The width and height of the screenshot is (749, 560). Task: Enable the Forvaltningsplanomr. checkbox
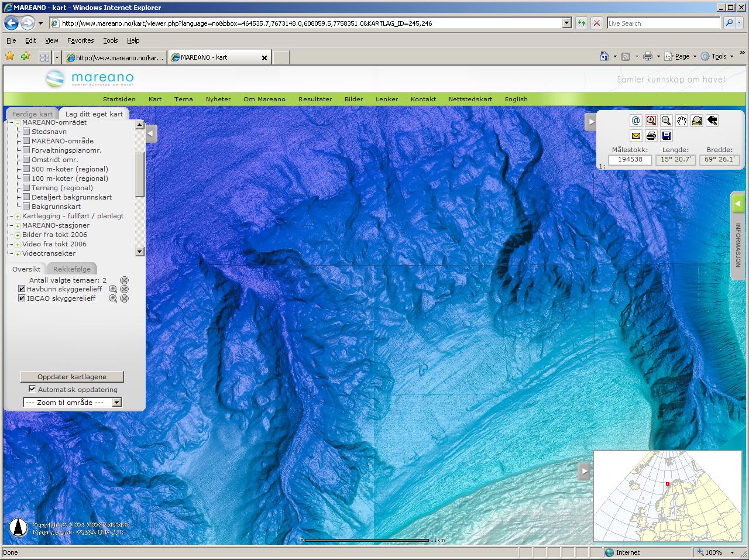[x=26, y=150]
